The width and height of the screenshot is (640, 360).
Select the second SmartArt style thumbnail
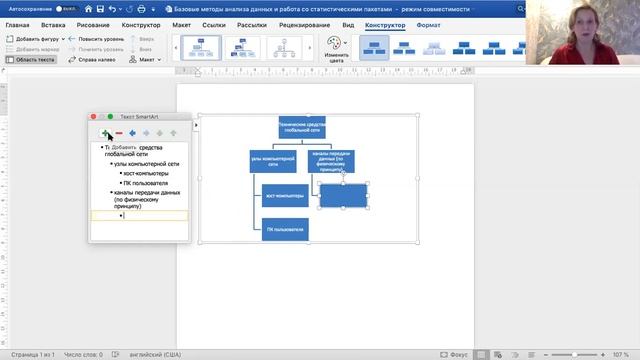tap(404, 48)
